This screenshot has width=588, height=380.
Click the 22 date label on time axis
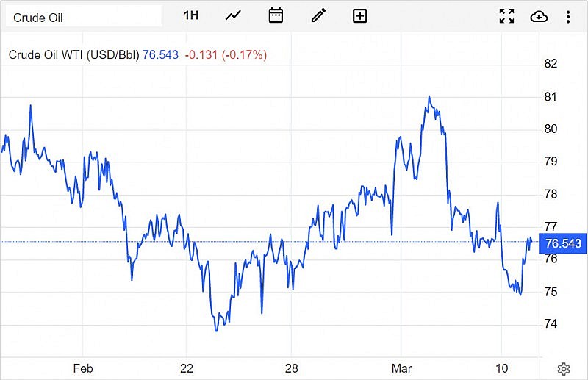pyautogui.click(x=187, y=368)
